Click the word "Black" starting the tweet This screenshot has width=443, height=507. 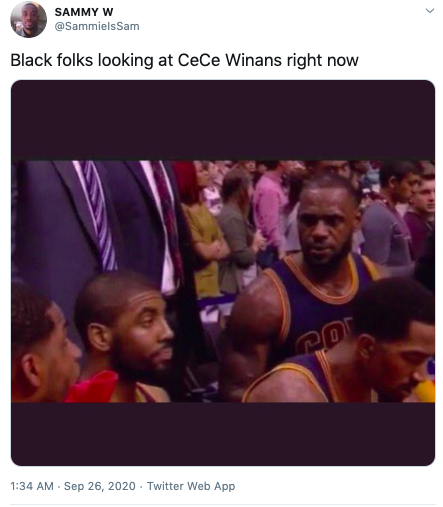click(31, 60)
